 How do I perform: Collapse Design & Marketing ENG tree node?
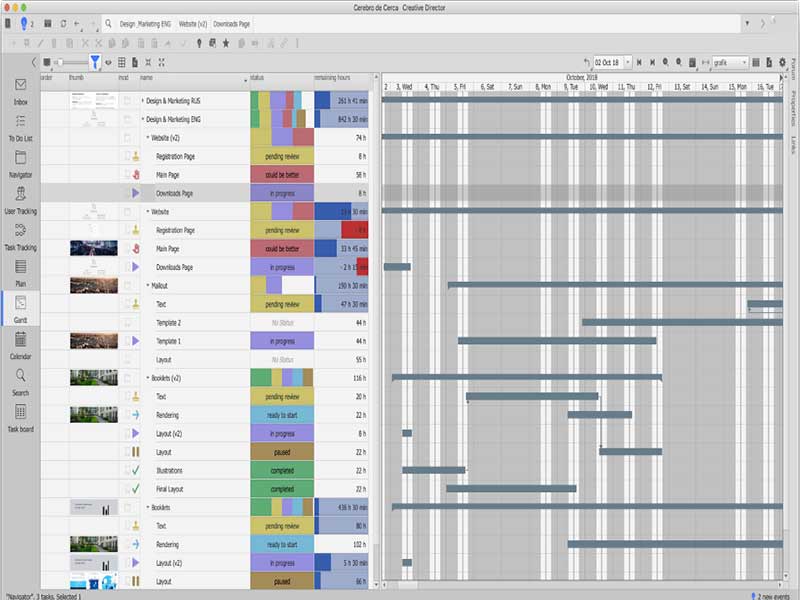click(142, 119)
